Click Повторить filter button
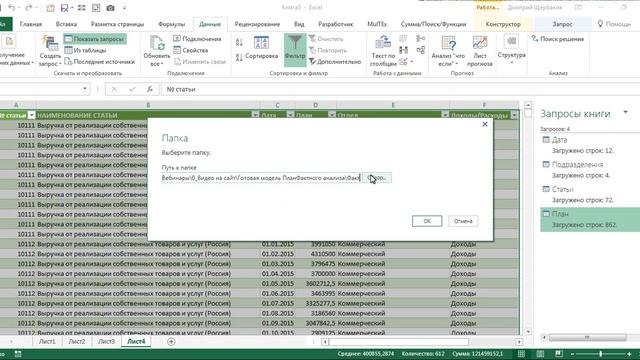 (x=328, y=50)
